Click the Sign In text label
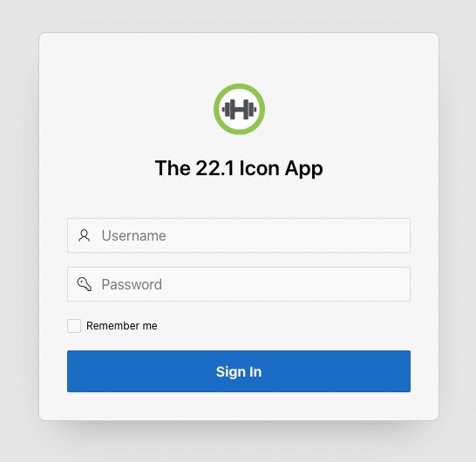 (239, 372)
